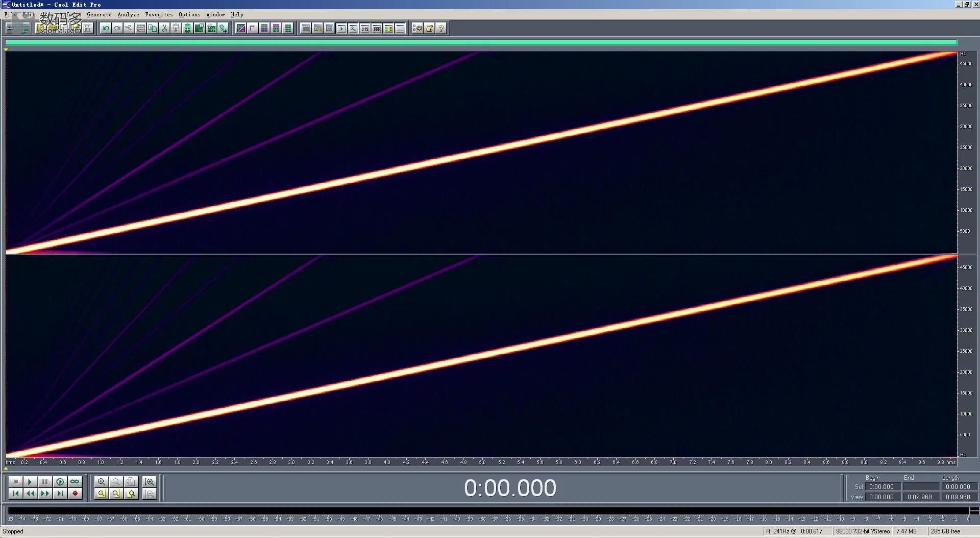
Task: Click the Undo toolbar icon
Action: point(106,28)
